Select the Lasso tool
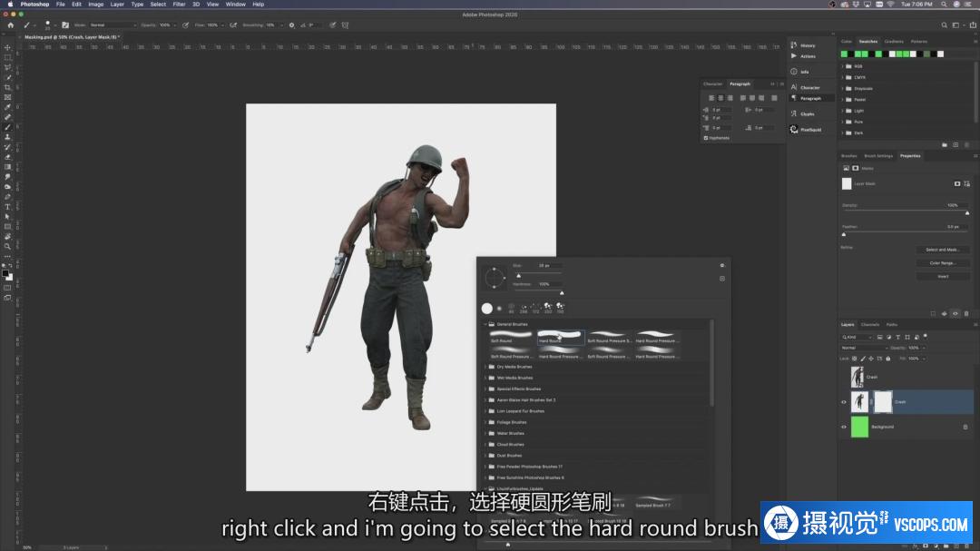This screenshot has height=551, width=980. click(x=7, y=67)
